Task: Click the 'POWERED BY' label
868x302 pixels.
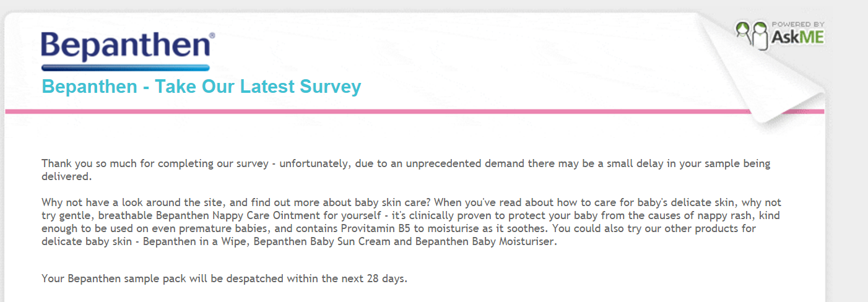Action: pos(798,25)
